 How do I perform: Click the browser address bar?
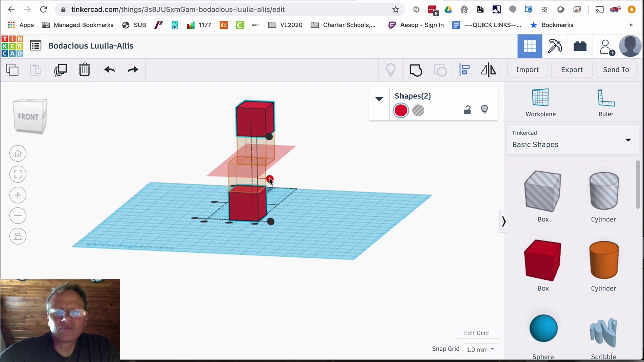[229, 9]
